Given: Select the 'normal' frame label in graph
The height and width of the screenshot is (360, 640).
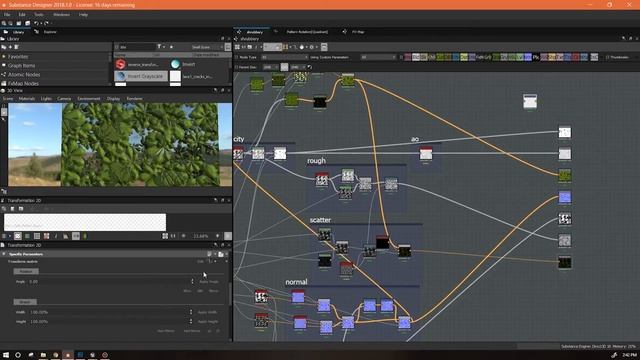Looking at the screenshot, I should 296,282.
